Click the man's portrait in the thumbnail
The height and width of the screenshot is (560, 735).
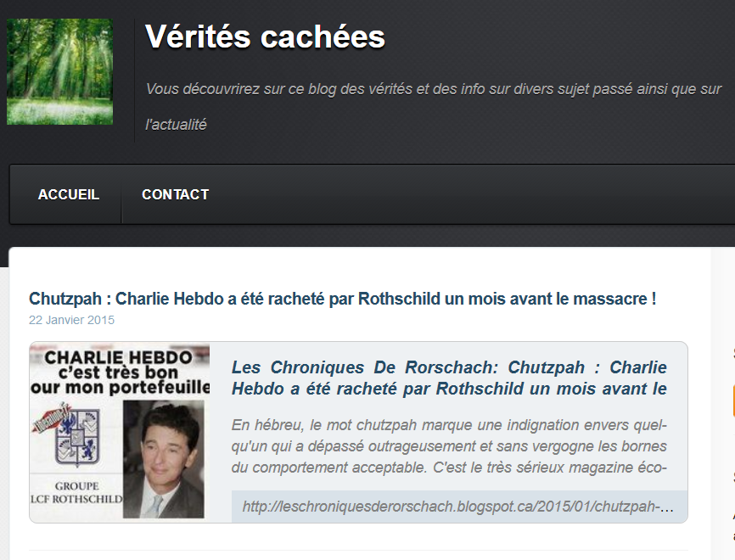pos(164,459)
